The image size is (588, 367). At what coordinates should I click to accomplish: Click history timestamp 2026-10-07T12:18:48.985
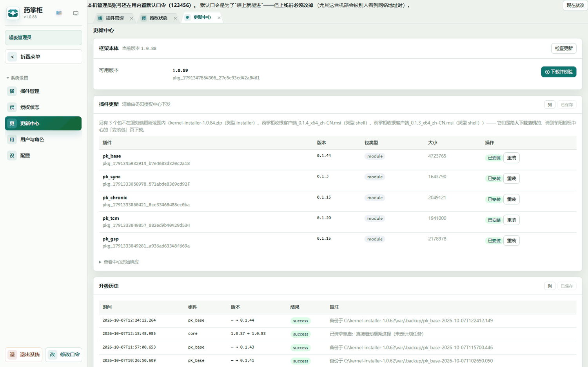(129, 334)
